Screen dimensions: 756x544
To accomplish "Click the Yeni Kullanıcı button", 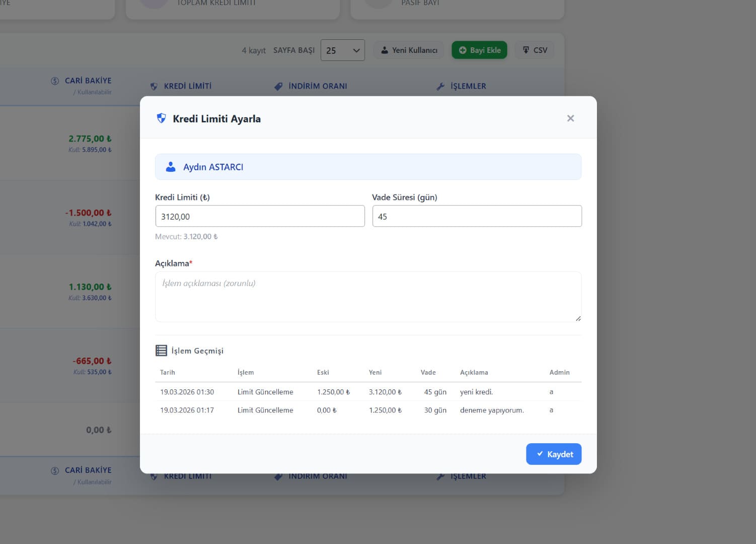I will pyautogui.click(x=409, y=50).
